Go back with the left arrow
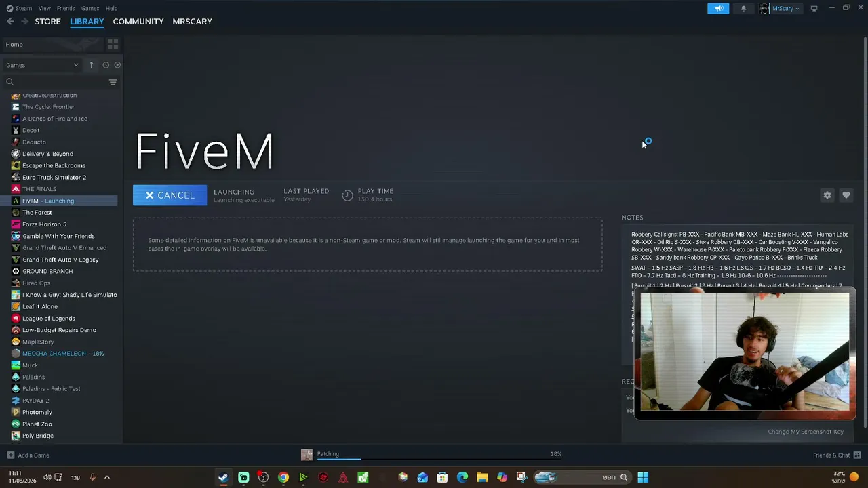This screenshot has width=868, height=488. [10, 22]
